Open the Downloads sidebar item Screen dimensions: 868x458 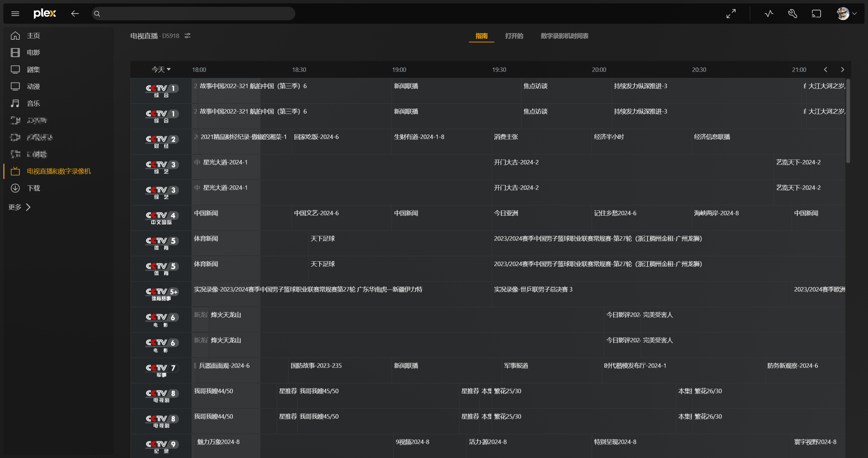point(33,188)
